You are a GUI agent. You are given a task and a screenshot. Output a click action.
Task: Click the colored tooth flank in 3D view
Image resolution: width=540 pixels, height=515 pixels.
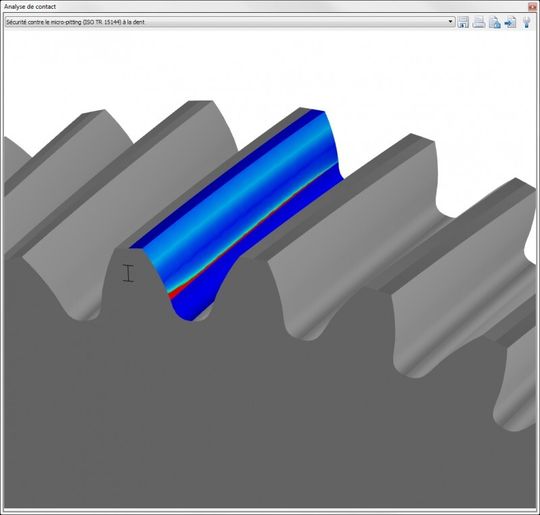pos(238,214)
